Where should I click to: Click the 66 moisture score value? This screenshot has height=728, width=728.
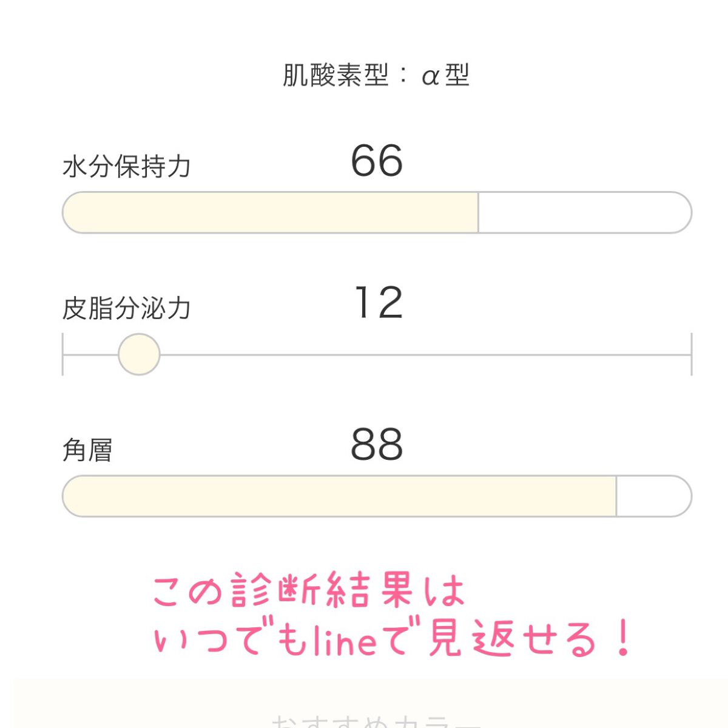[x=377, y=161]
